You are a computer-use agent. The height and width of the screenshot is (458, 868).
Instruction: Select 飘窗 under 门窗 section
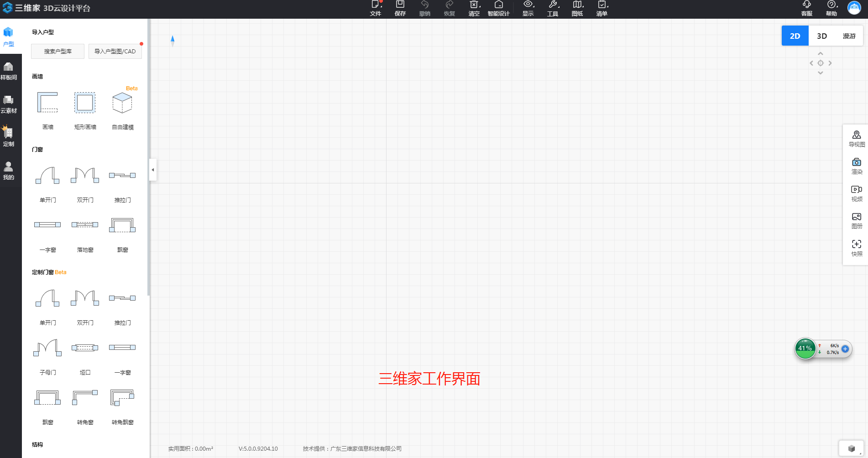pyautogui.click(x=122, y=234)
